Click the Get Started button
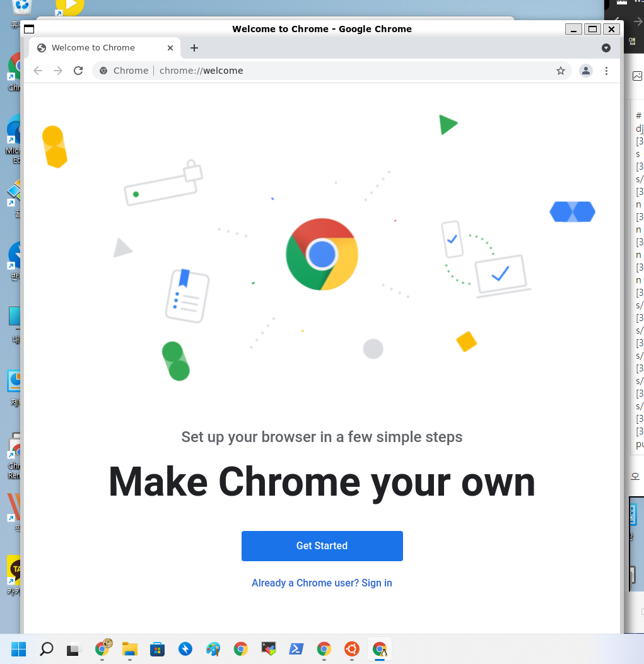This screenshot has width=644, height=664. [x=322, y=546]
